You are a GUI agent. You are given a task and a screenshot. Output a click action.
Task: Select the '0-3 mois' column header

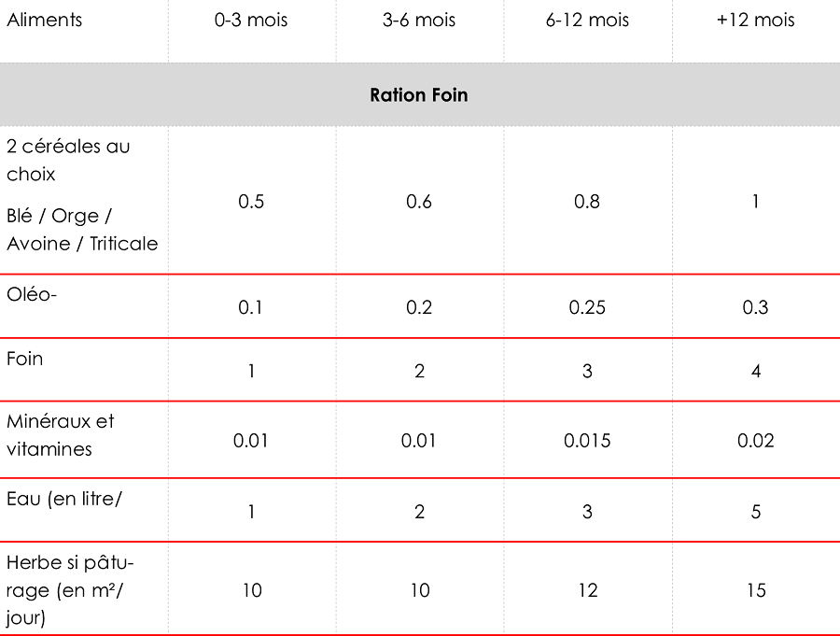tap(251, 20)
